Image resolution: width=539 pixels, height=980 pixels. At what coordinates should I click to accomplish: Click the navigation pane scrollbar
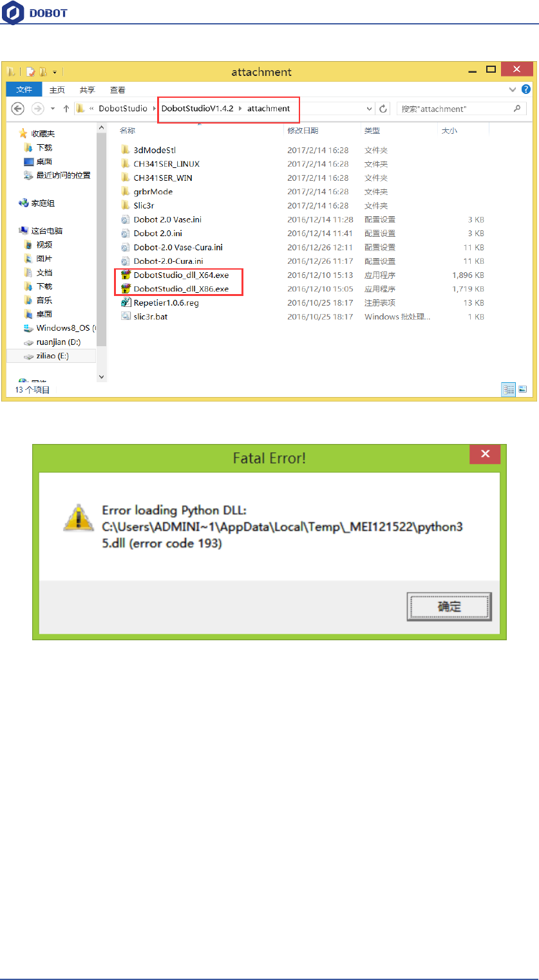[101, 252]
